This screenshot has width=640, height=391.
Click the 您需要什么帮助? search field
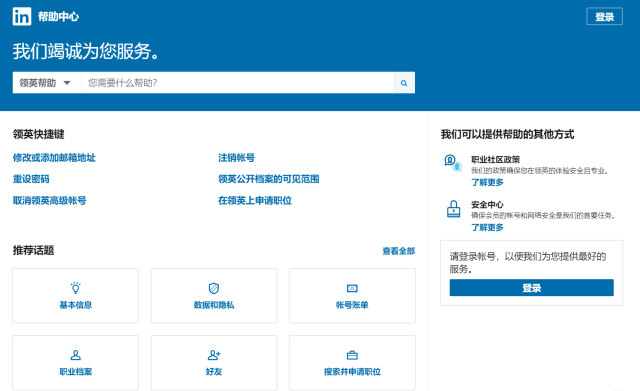click(x=237, y=83)
